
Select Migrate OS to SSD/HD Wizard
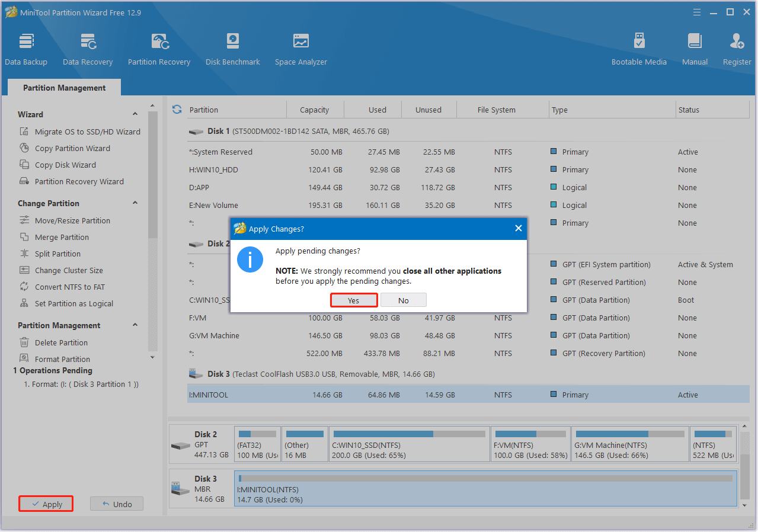(x=87, y=132)
